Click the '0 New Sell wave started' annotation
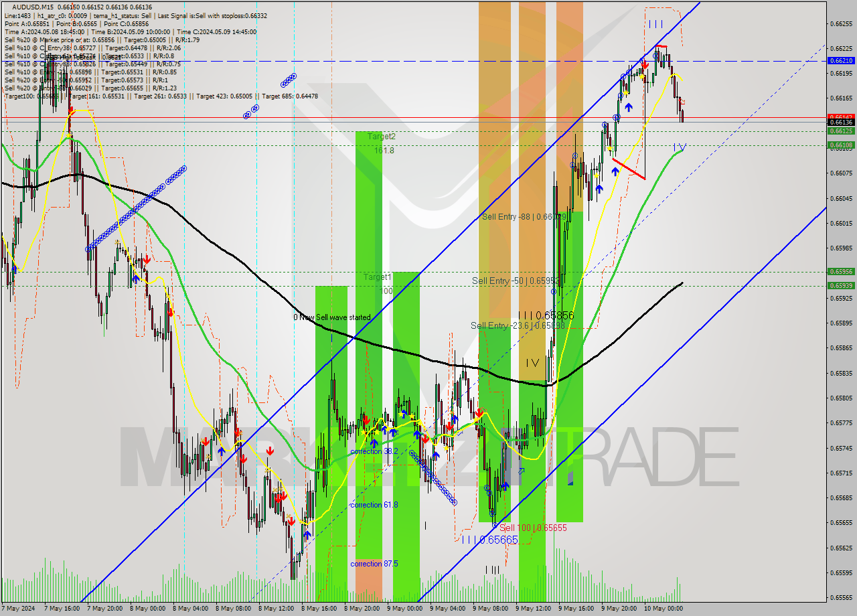Image resolution: width=857 pixels, height=616 pixels. (331, 317)
